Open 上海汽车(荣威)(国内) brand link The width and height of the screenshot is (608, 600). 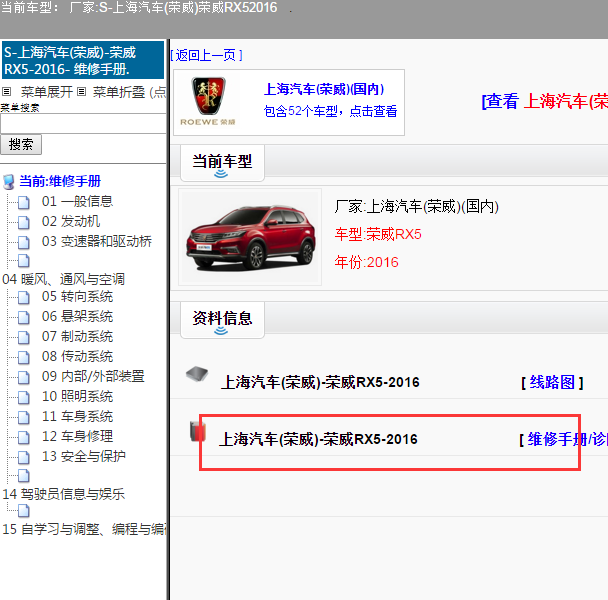coord(324,89)
